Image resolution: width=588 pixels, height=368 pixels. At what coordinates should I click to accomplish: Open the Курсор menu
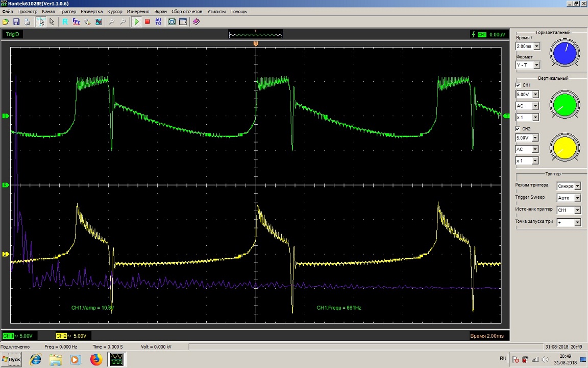point(114,11)
